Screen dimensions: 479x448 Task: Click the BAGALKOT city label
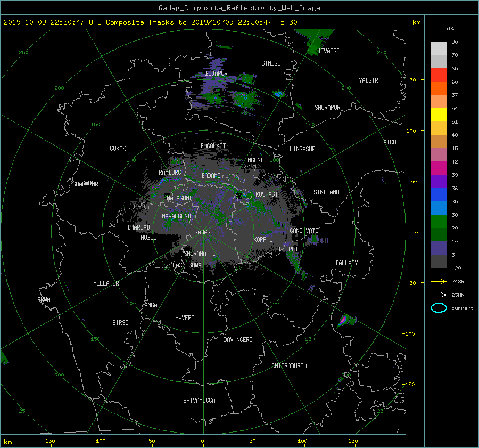(x=213, y=146)
